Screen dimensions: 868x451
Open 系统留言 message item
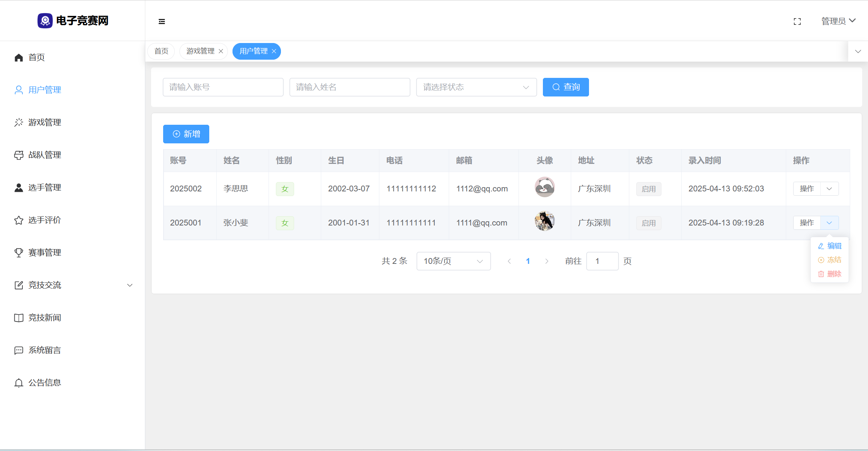point(45,350)
